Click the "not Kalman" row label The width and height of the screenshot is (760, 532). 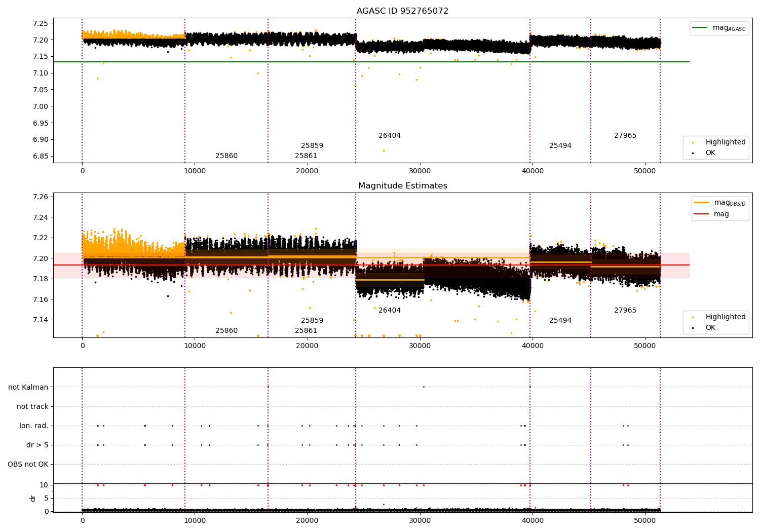[x=28, y=387]
